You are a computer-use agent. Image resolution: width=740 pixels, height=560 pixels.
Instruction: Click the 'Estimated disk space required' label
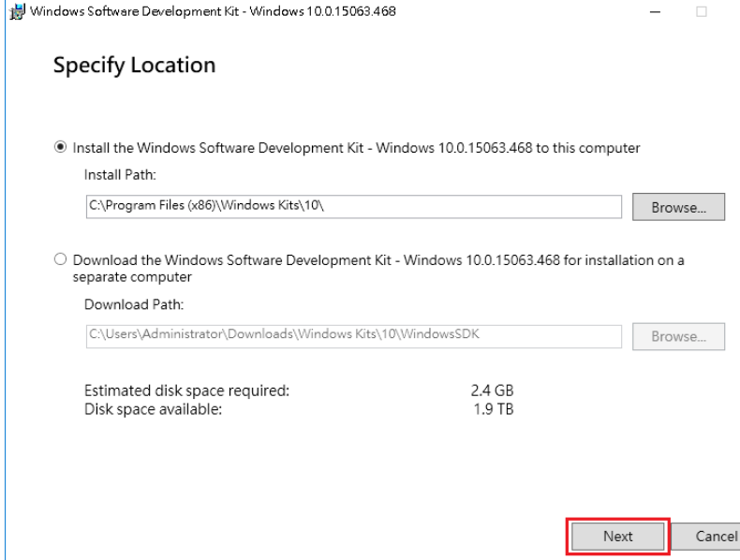tap(187, 391)
